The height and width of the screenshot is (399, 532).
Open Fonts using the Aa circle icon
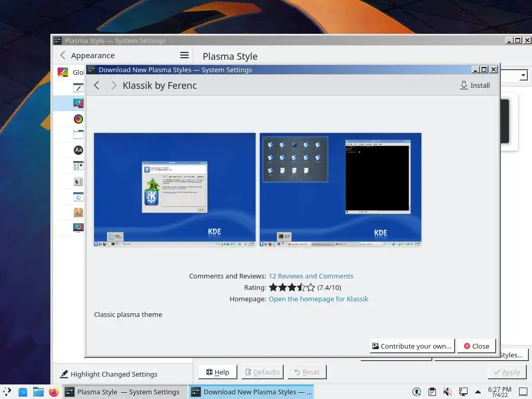pos(78,150)
